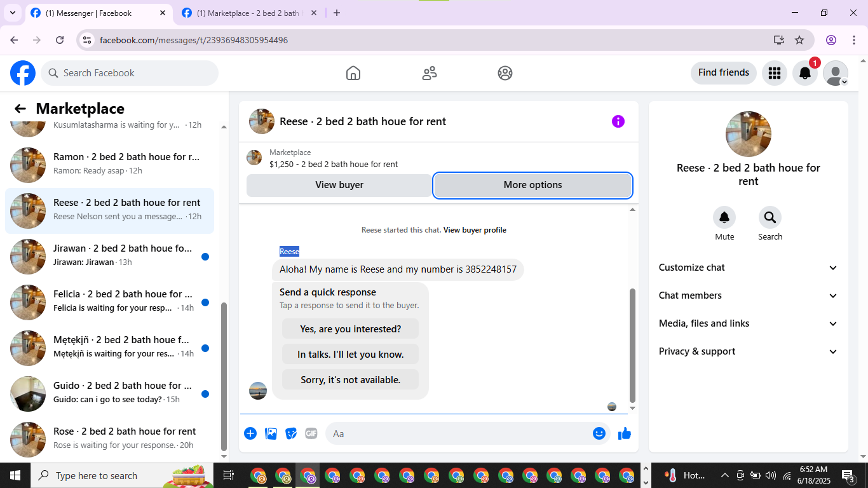This screenshot has width=868, height=488.
Task: Open a new browser tab
Action: pos(337,13)
